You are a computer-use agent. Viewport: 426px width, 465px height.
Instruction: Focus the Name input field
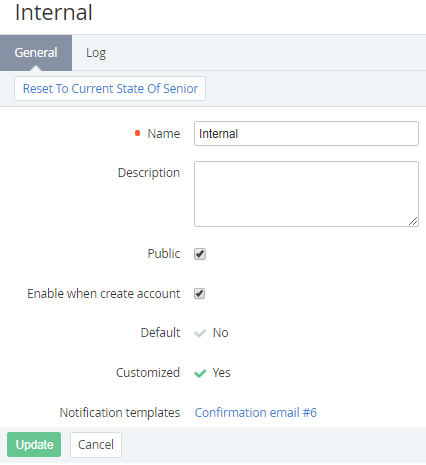click(306, 134)
